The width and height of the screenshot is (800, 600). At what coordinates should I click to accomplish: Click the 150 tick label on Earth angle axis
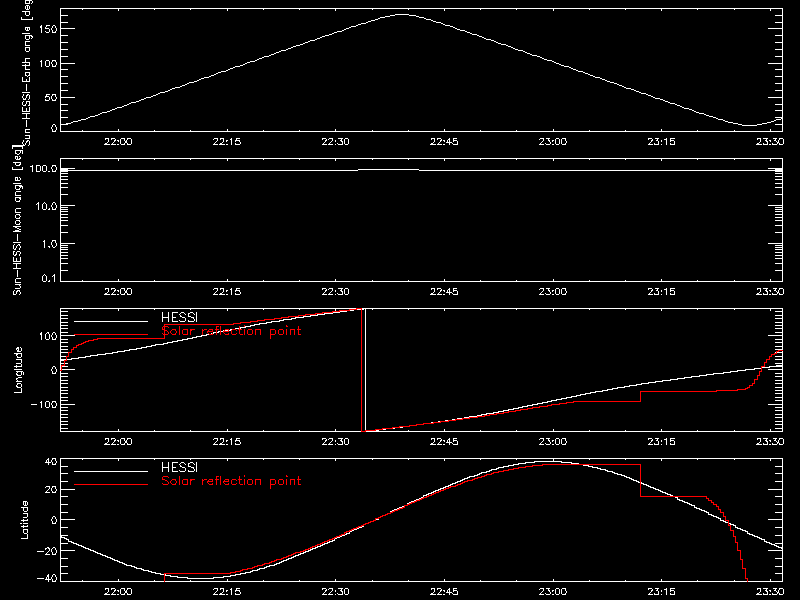(48, 29)
